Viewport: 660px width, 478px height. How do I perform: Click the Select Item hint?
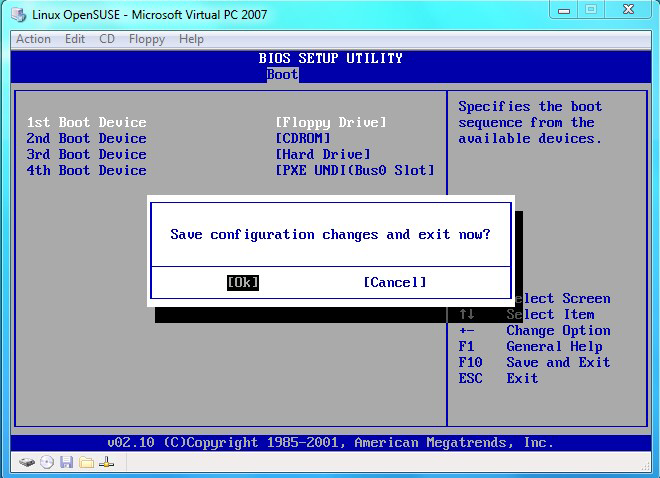pos(527,314)
